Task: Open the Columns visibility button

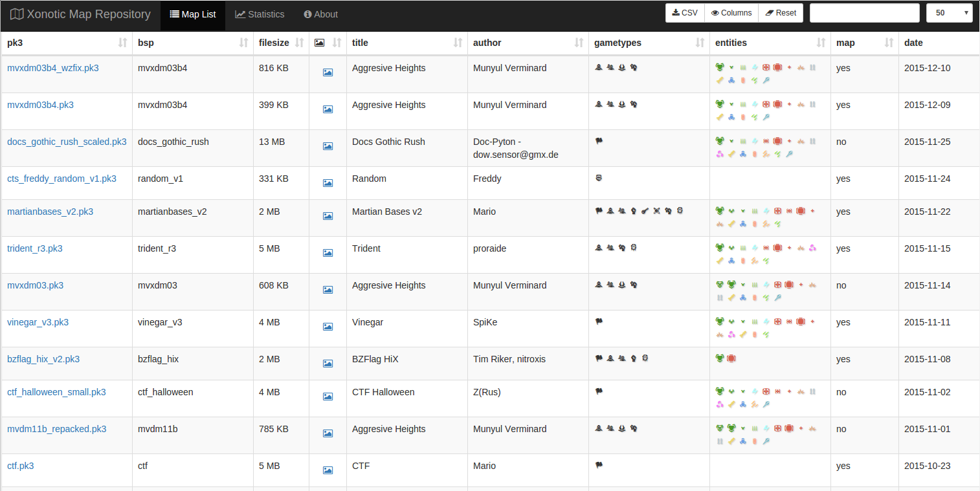Action: [x=731, y=13]
